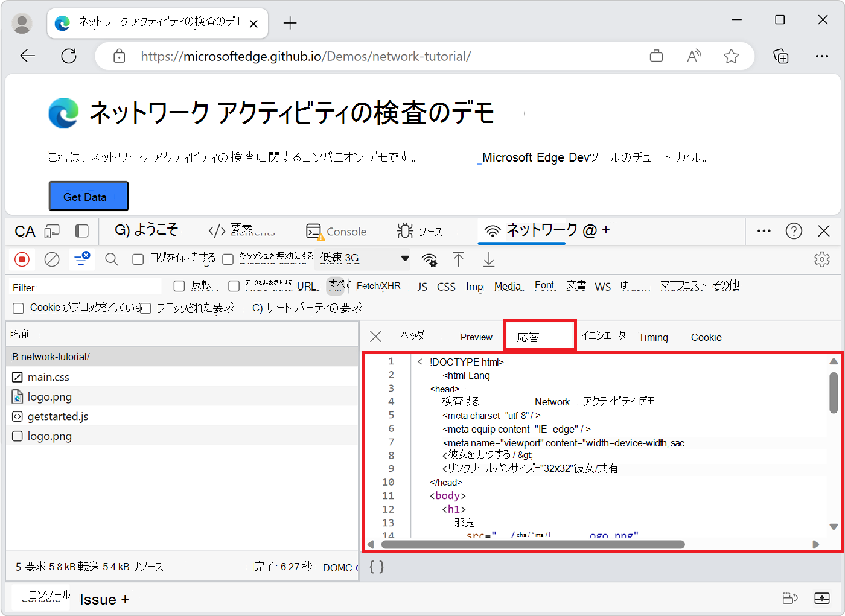Open the Timing tab in request details
Screen dimensions: 845x616
point(653,337)
